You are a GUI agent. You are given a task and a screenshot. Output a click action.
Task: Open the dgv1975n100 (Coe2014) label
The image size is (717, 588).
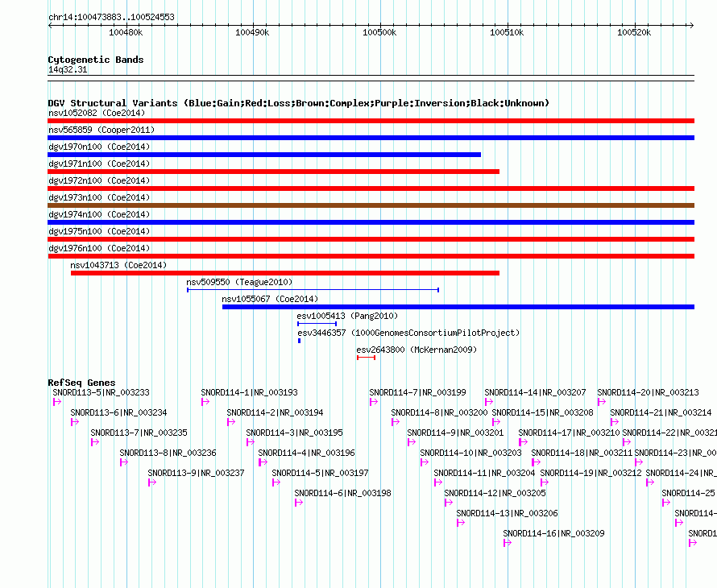pos(99,231)
